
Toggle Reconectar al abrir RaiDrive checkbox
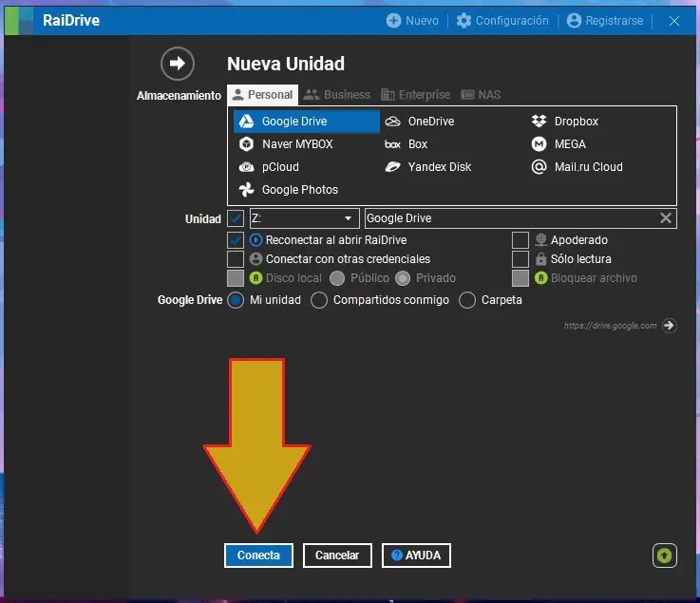click(x=236, y=239)
